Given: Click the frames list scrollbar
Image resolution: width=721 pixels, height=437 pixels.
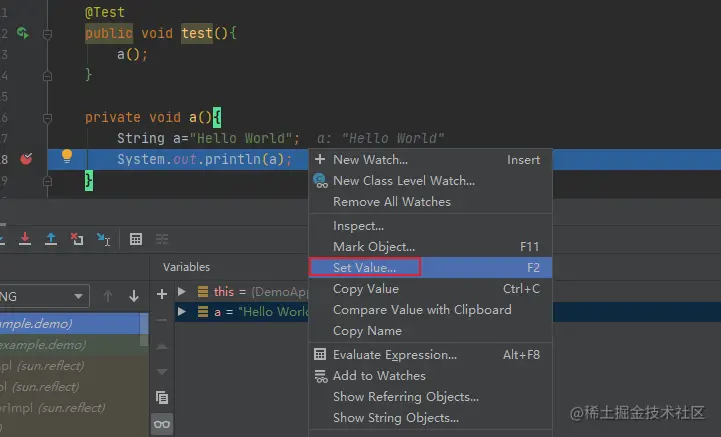Looking at the screenshot, I should [144, 329].
